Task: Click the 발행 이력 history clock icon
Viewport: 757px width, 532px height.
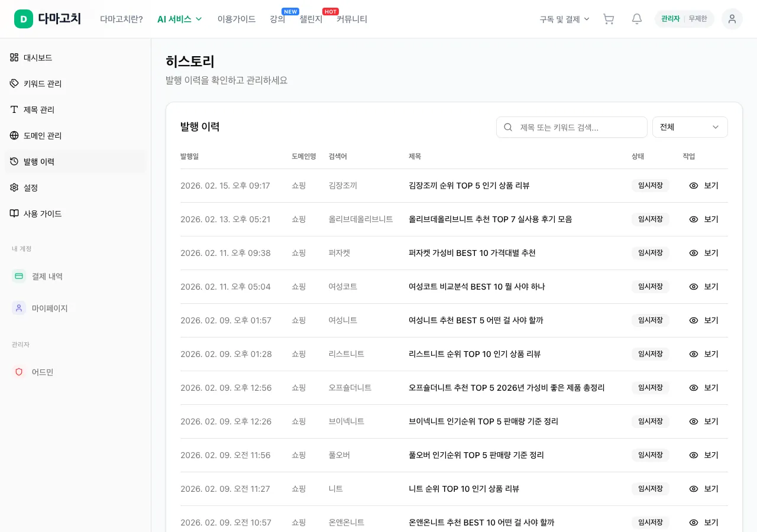Action: [14, 161]
